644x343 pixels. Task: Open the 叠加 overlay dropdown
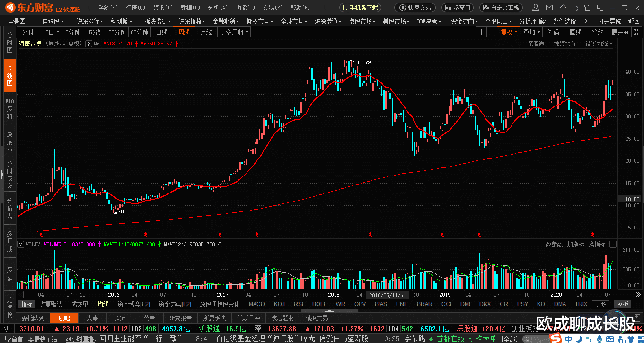coord(531,32)
